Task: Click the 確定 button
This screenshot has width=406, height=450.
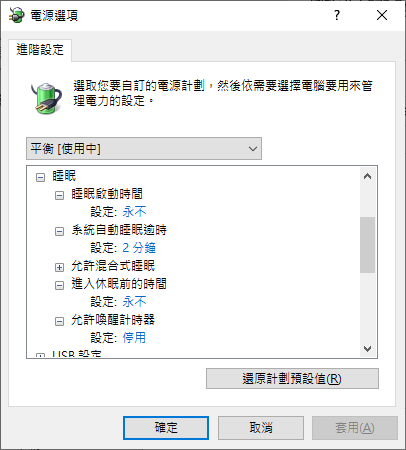Action: click(166, 428)
